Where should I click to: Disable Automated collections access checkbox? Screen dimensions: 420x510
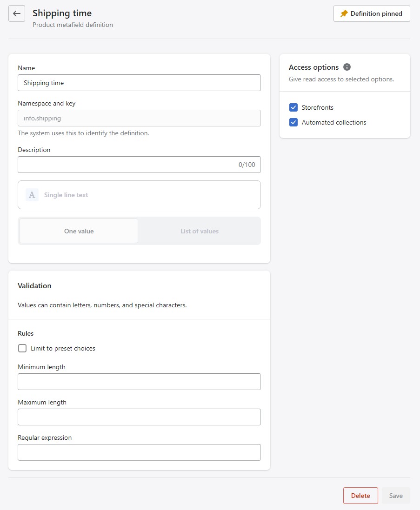293,122
